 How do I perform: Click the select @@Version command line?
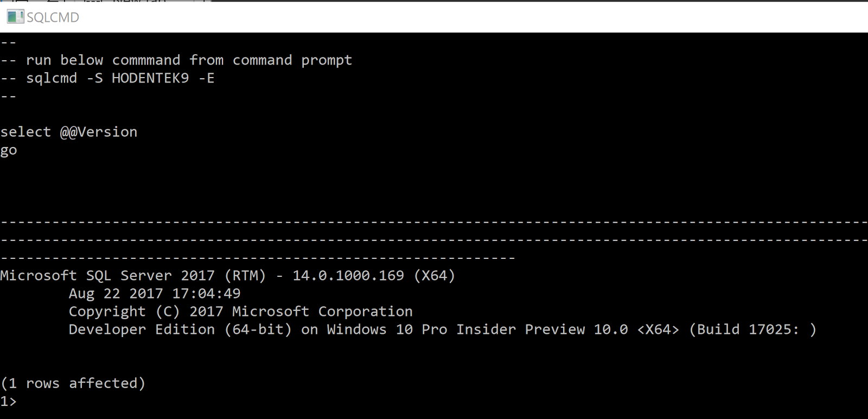point(68,131)
